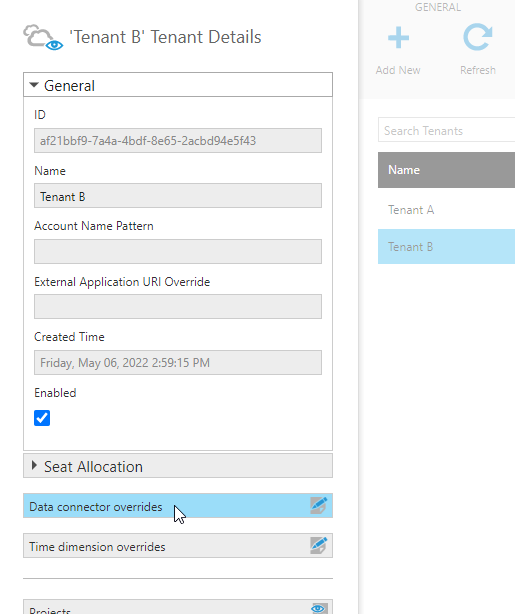The width and height of the screenshot is (515, 614).
Task: Click the eye icon on Projects row
Action: [x=319, y=608]
